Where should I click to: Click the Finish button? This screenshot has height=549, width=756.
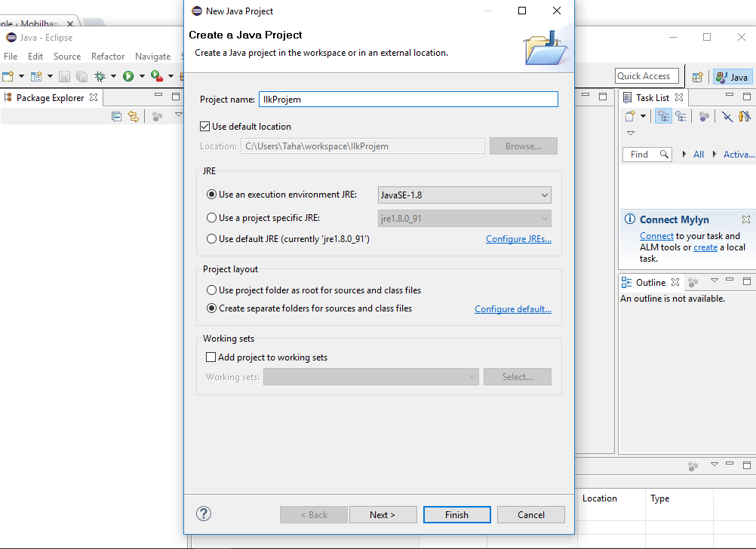click(x=456, y=515)
